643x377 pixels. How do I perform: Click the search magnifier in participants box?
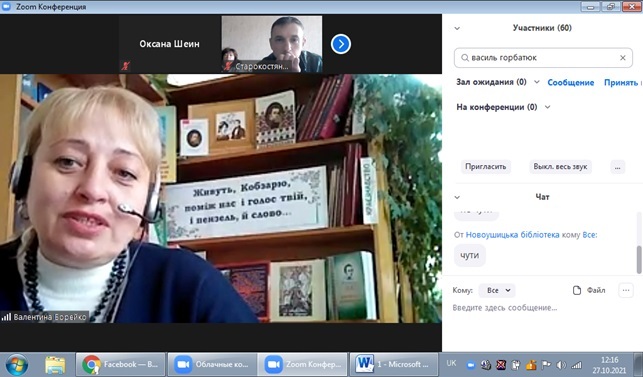pos(465,58)
